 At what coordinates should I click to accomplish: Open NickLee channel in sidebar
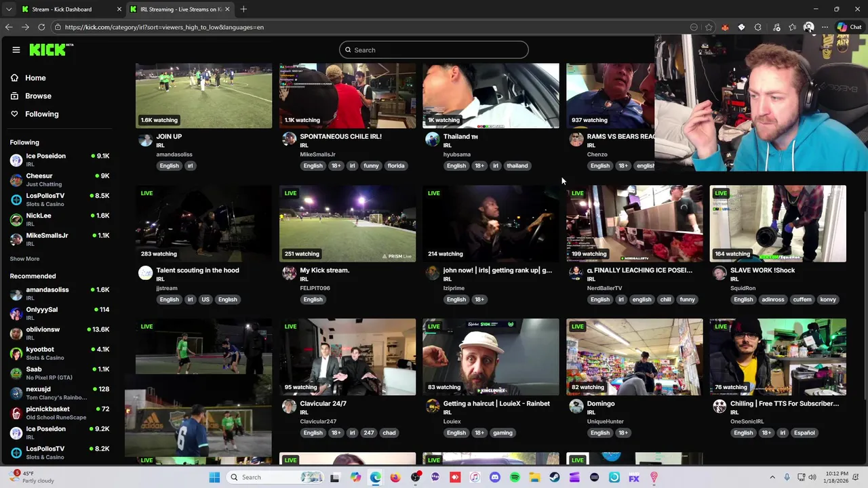pyautogui.click(x=60, y=219)
